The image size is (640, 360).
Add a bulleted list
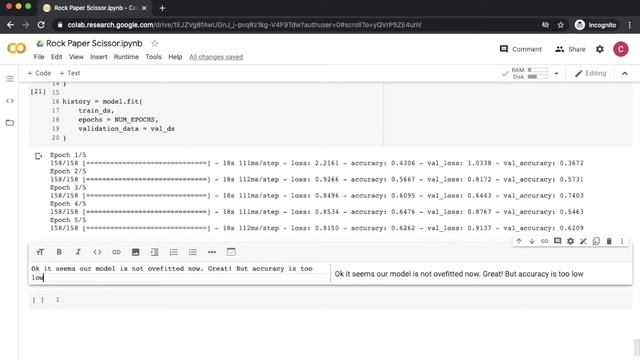click(x=193, y=252)
